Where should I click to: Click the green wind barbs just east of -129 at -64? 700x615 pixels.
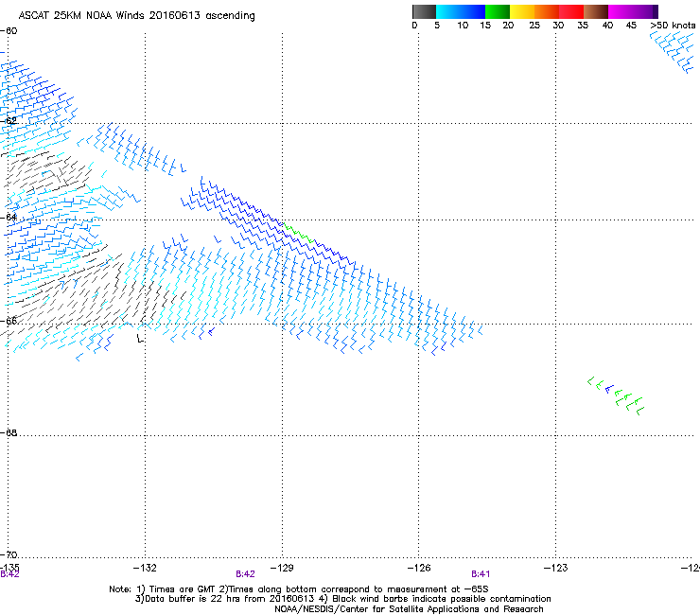click(x=298, y=233)
